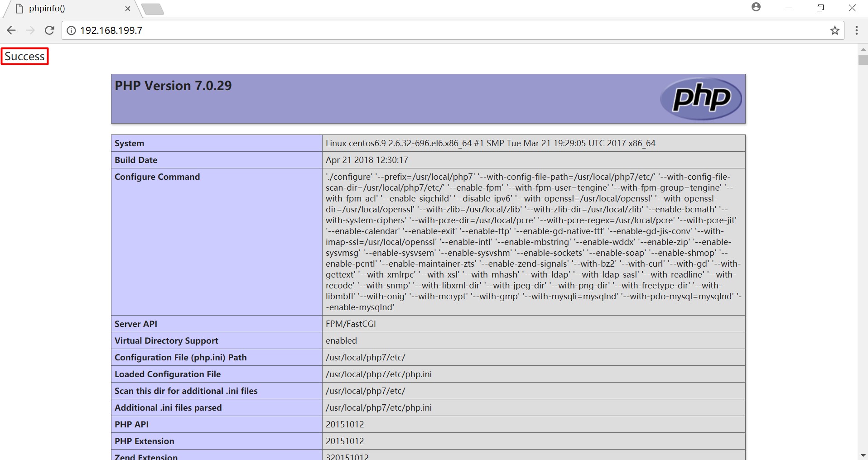Screen dimensions: 868x460
Task: Open a new tab
Action: click(153, 9)
